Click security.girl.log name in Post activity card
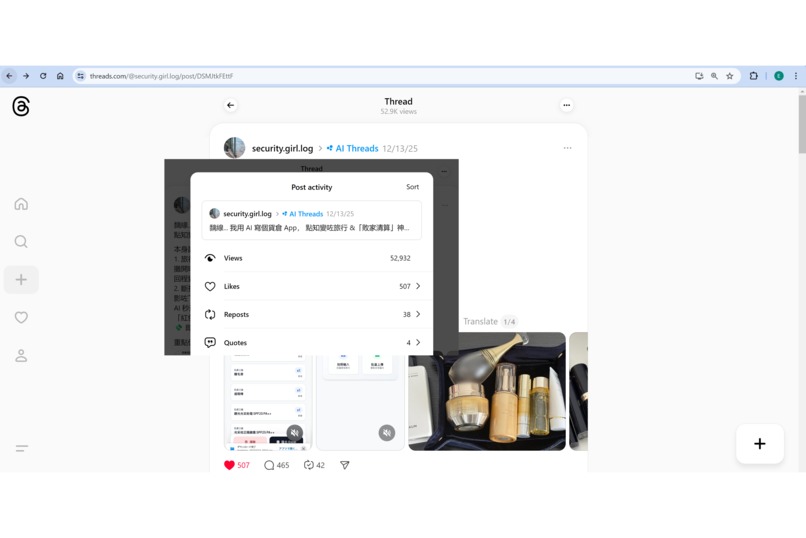The image size is (806, 538). point(247,214)
